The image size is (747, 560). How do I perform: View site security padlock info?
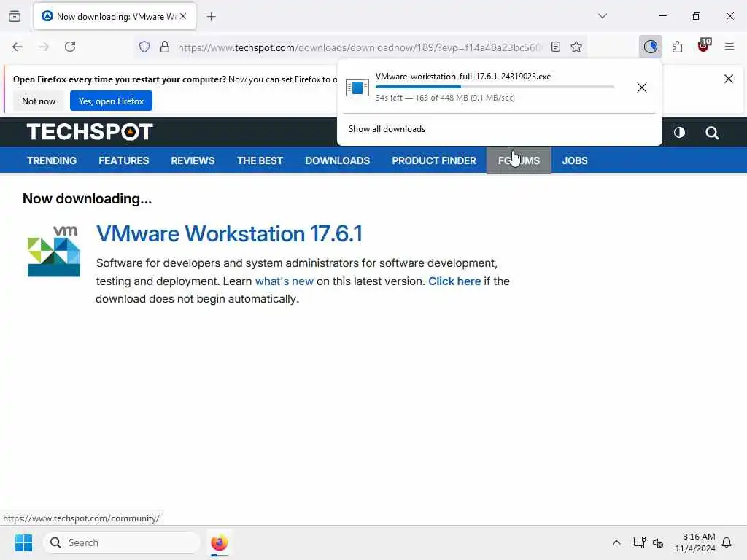165,47
